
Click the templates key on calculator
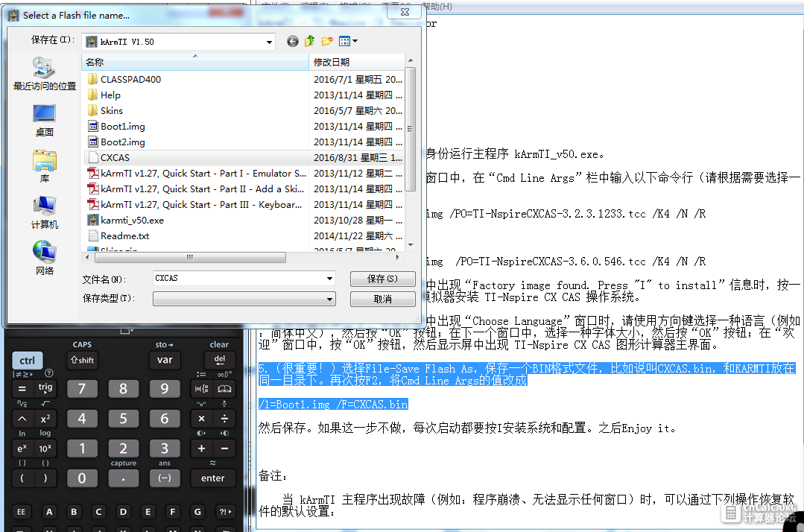[x=201, y=388]
